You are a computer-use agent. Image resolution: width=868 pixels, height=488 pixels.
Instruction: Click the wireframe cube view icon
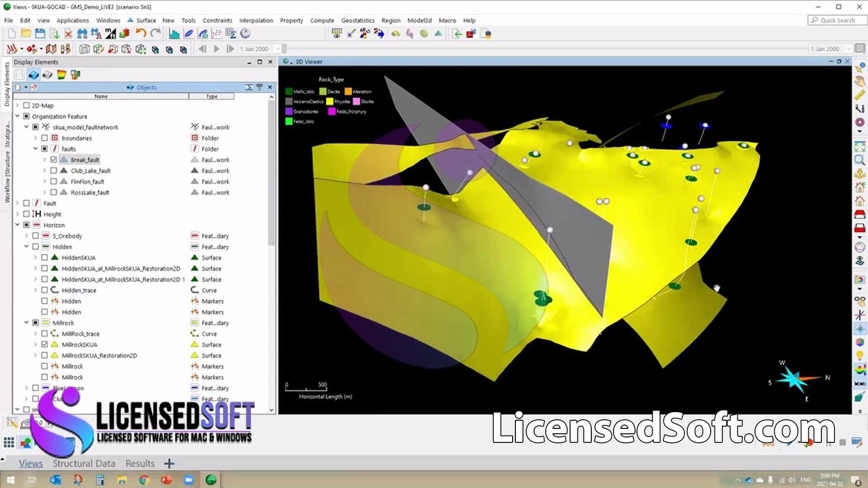pos(84,49)
